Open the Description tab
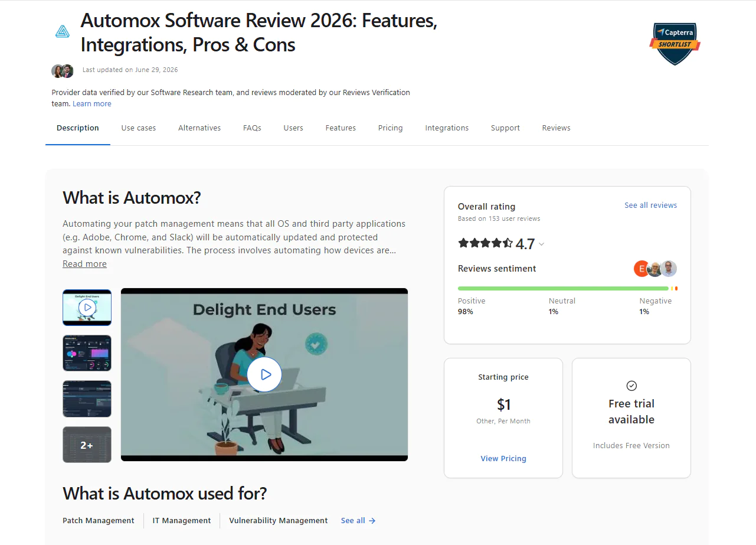The width and height of the screenshot is (756, 545). coord(78,128)
